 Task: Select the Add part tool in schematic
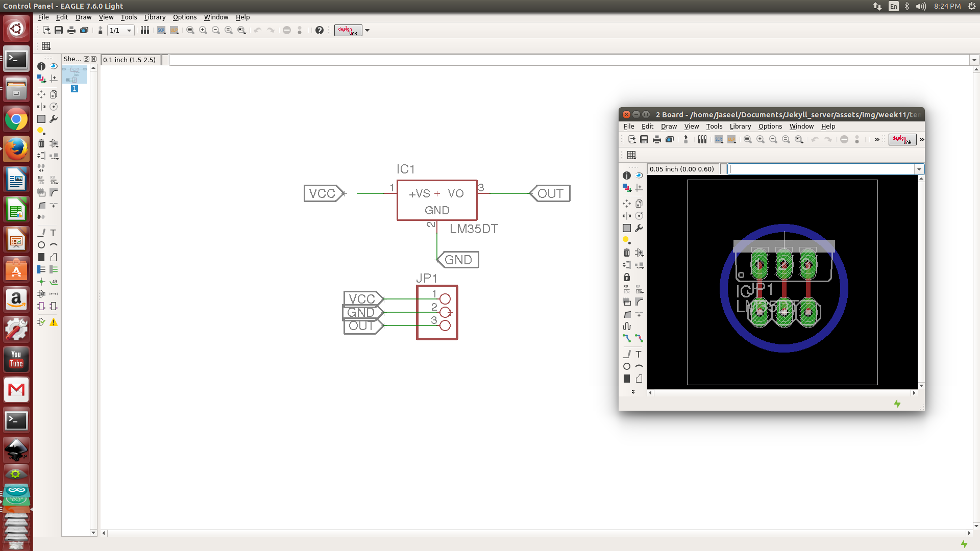(x=54, y=143)
